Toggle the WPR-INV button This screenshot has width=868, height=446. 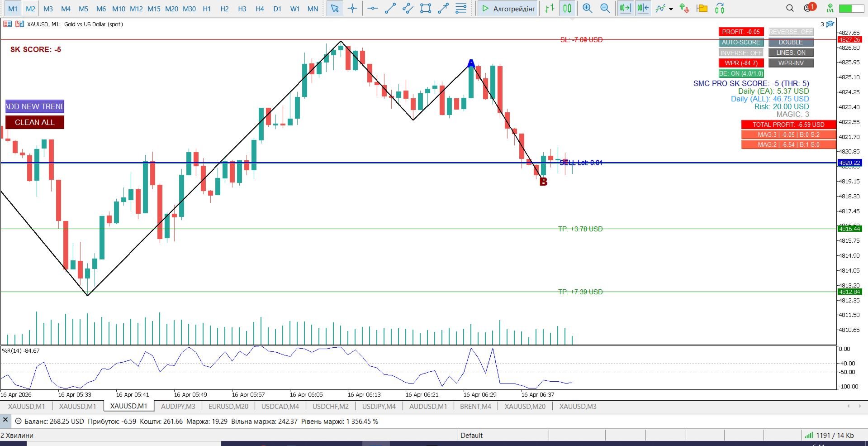(791, 63)
